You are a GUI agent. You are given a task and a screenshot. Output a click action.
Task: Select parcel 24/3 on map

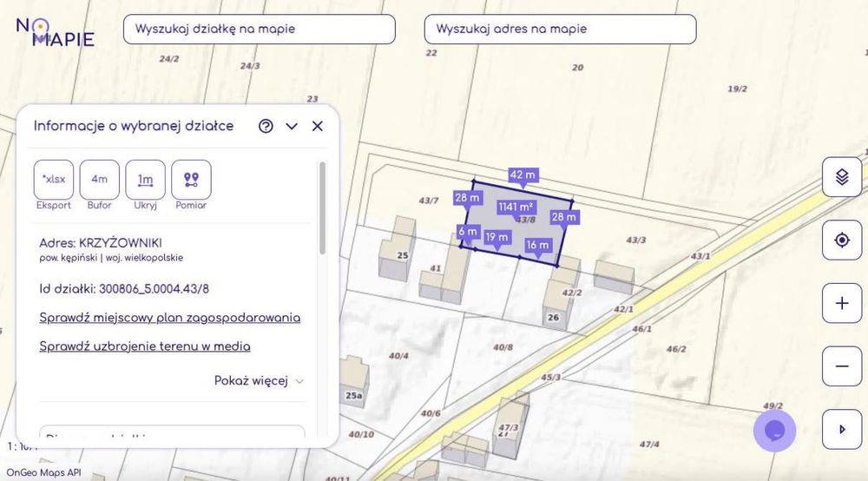[x=250, y=66]
